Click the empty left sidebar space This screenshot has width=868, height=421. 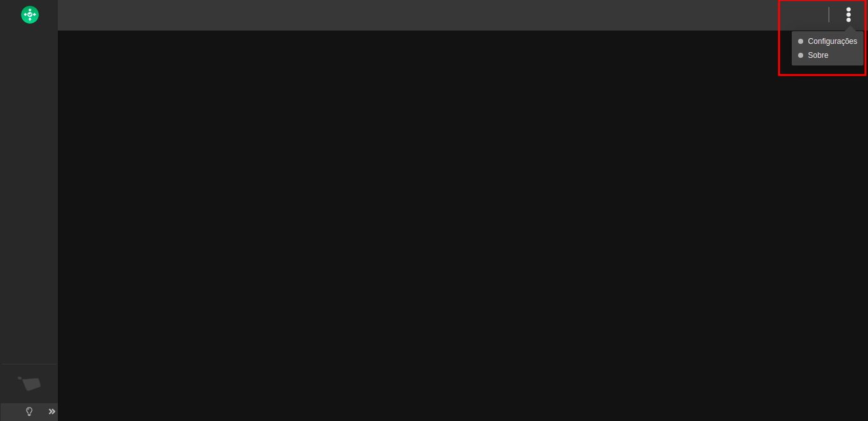click(29, 191)
